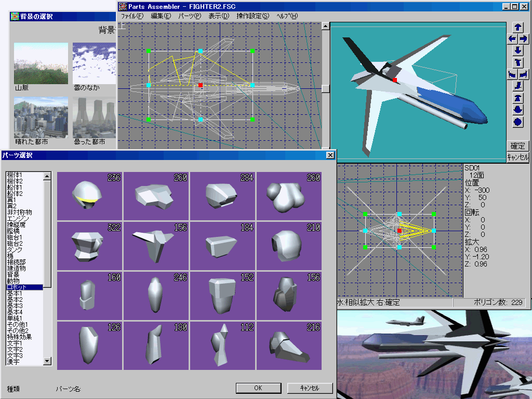532x399 pixels.
Task: Select エンジン in the parts category list
Action: 19,218
